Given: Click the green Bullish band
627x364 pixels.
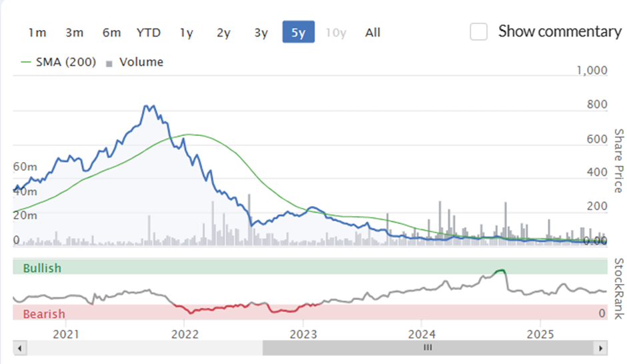Looking at the screenshot, I should (310, 267).
